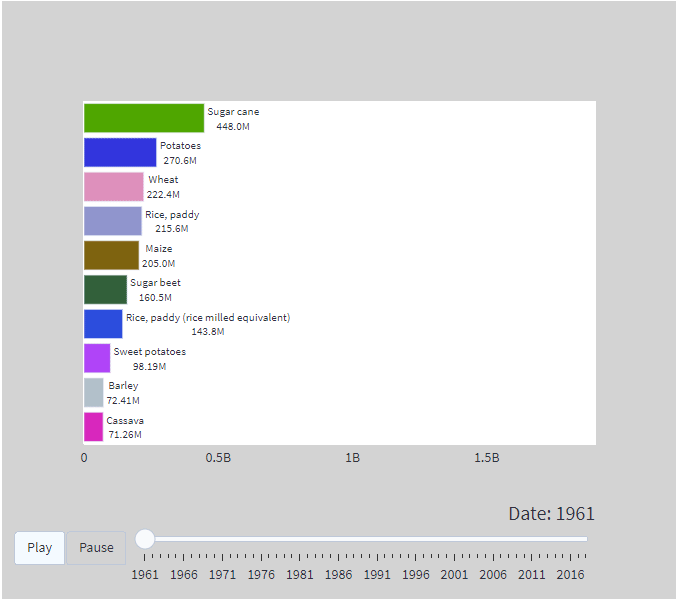This screenshot has width=678, height=599.
Task: Click the Wheat label text
Action: click(x=163, y=179)
